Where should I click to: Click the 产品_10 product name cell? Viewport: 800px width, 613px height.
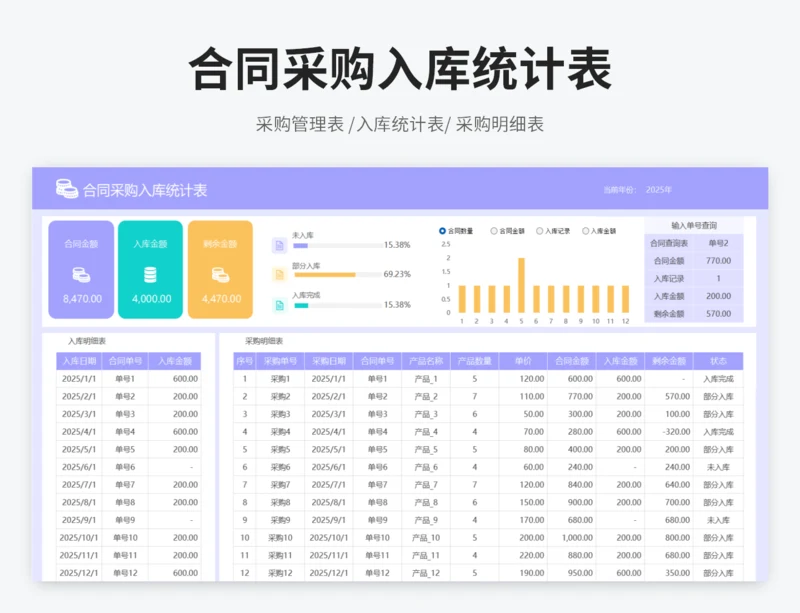426,538
